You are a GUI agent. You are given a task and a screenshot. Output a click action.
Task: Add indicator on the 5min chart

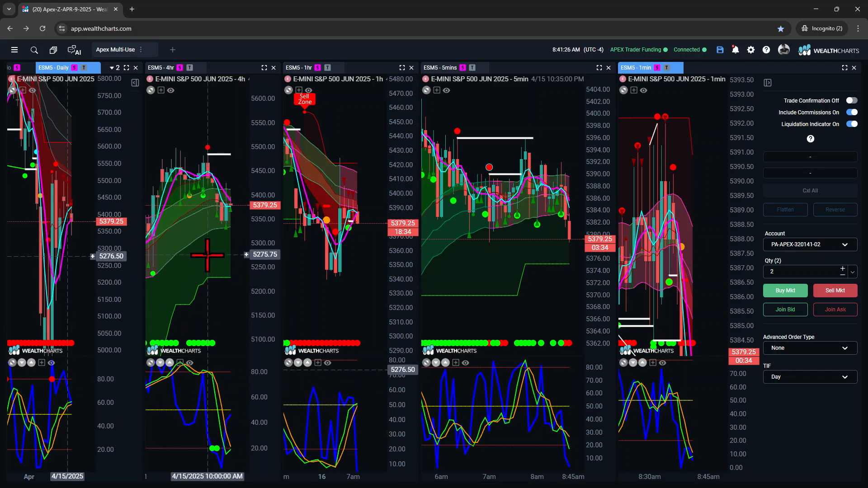(437, 90)
